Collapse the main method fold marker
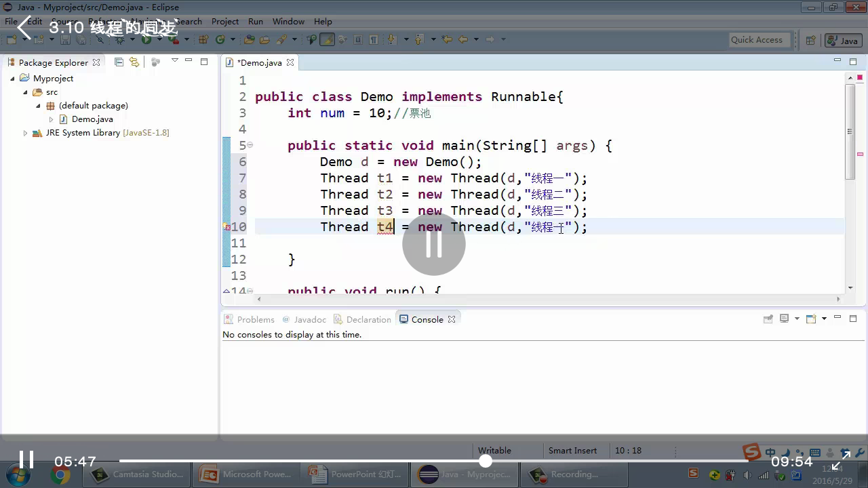 coord(250,145)
